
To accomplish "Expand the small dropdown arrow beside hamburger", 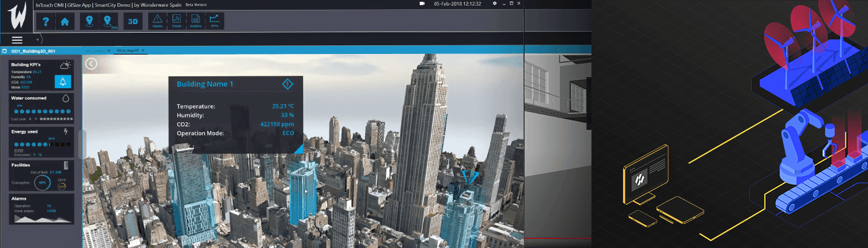I will coord(37,40).
